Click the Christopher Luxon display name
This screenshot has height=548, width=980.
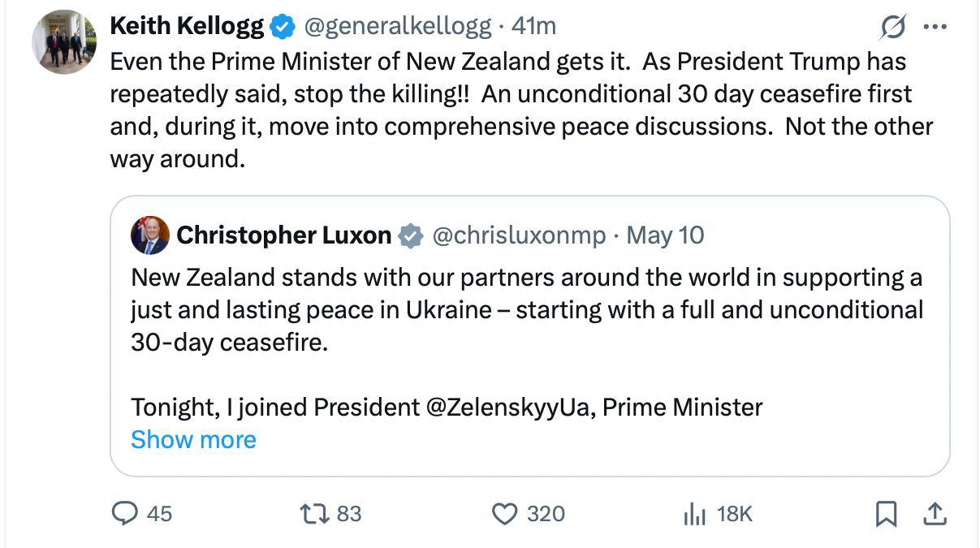tap(283, 235)
